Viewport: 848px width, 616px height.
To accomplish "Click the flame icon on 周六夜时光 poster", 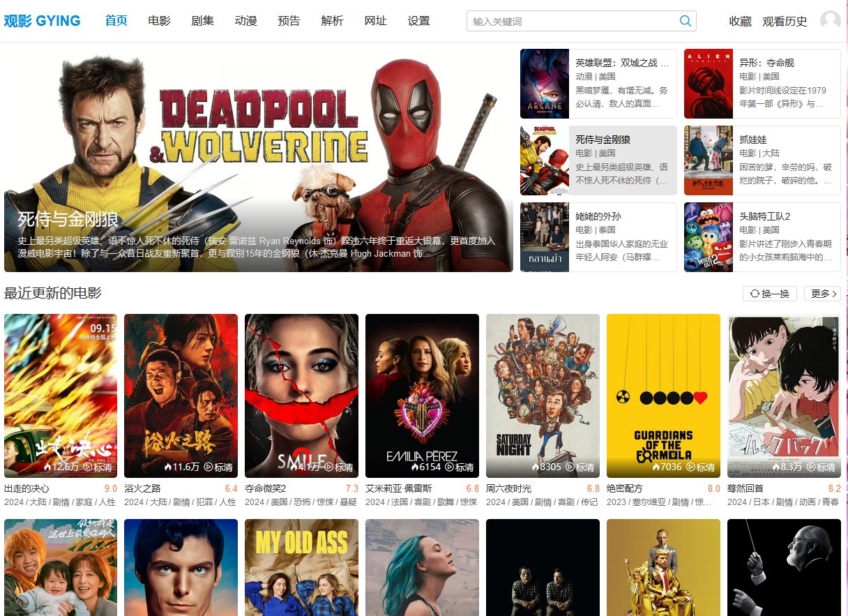I will tap(536, 467).
